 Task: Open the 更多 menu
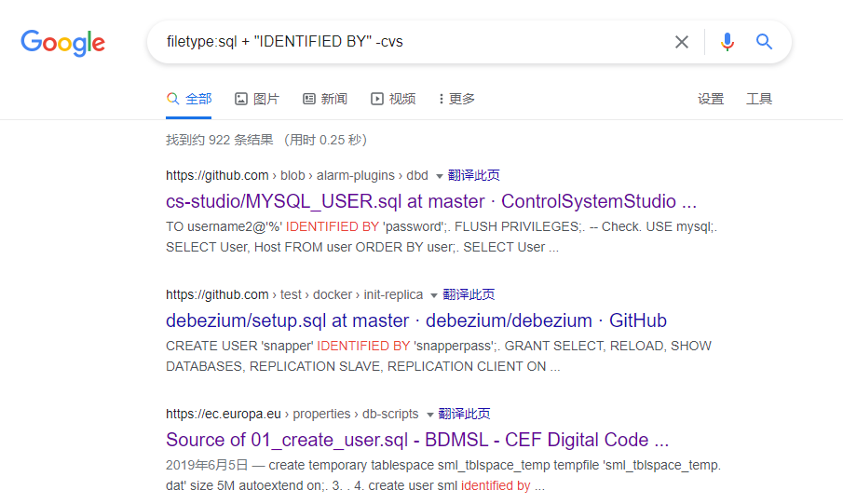pyautogui.click(x=456, y=99)
